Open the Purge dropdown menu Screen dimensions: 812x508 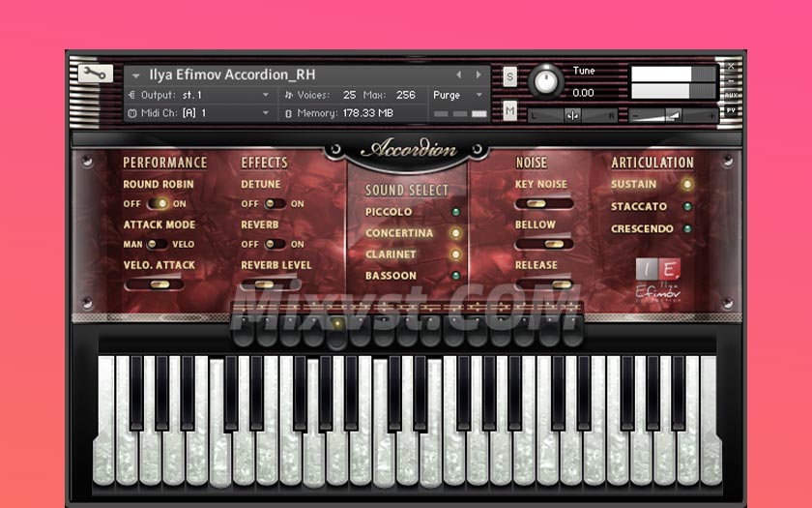(x=478, y=95)
